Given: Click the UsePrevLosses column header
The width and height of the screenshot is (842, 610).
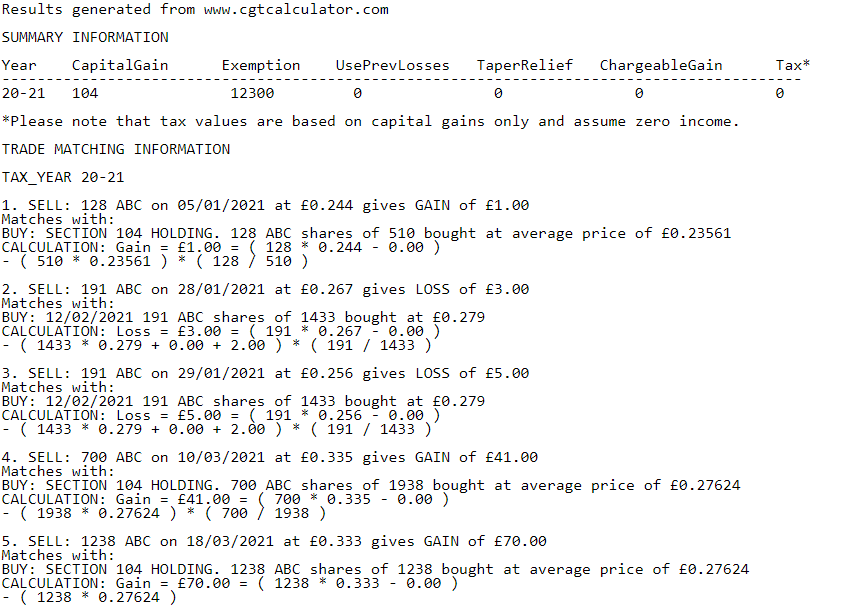Looking at the screenshot, I should (392, 65).
